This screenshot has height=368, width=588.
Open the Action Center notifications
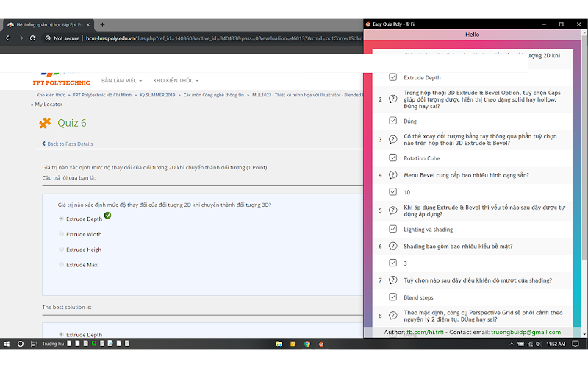click(576, 344)
